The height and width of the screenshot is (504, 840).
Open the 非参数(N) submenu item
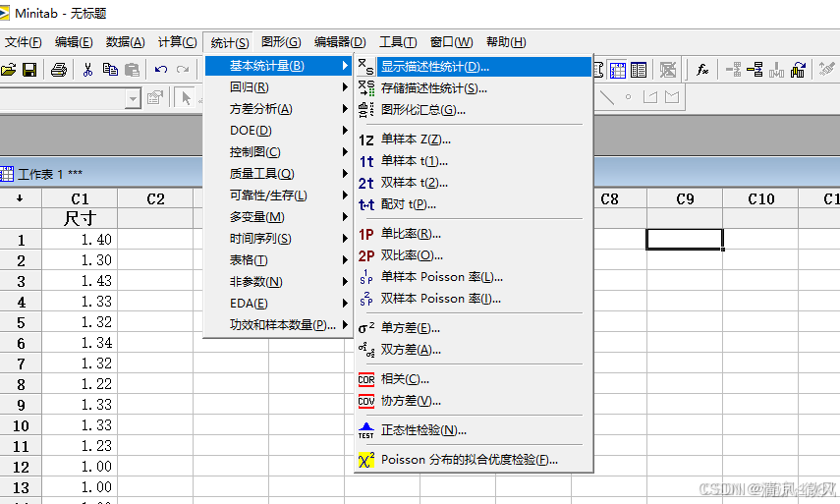[x=279, y=282]
